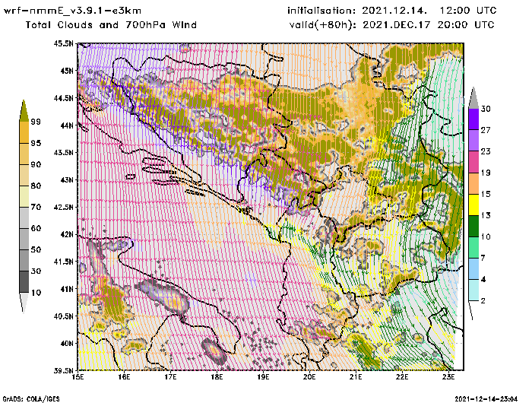Click the light green 7–10 wind legend swatch
This screenshot has width=532, height=403.
pyautogui.click(x=473, y=247)
